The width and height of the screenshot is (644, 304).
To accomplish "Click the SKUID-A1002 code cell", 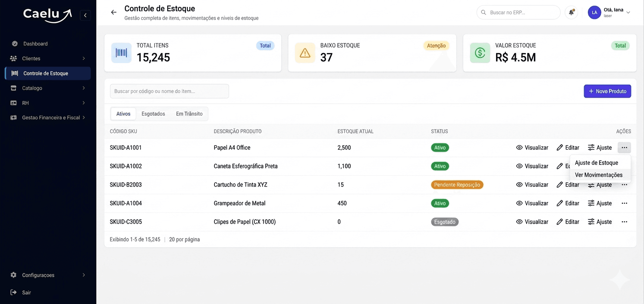I will pos(126,166).
